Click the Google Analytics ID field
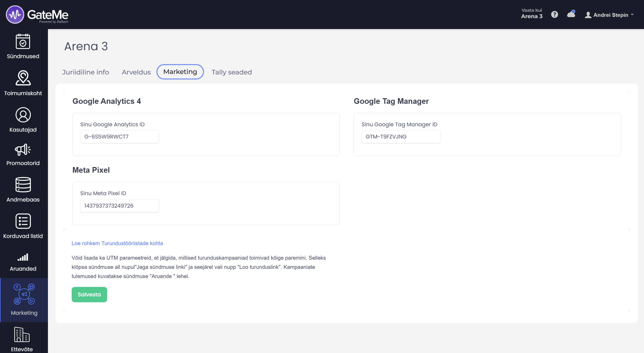The width and height of the screenshot is (644, 353). 120,137
